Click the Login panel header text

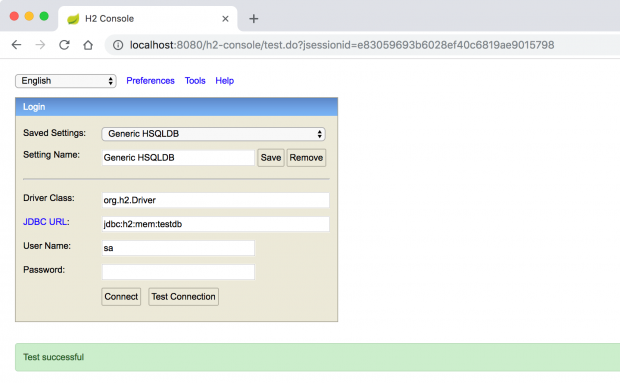pyautogui.click(x=34, y=107)
